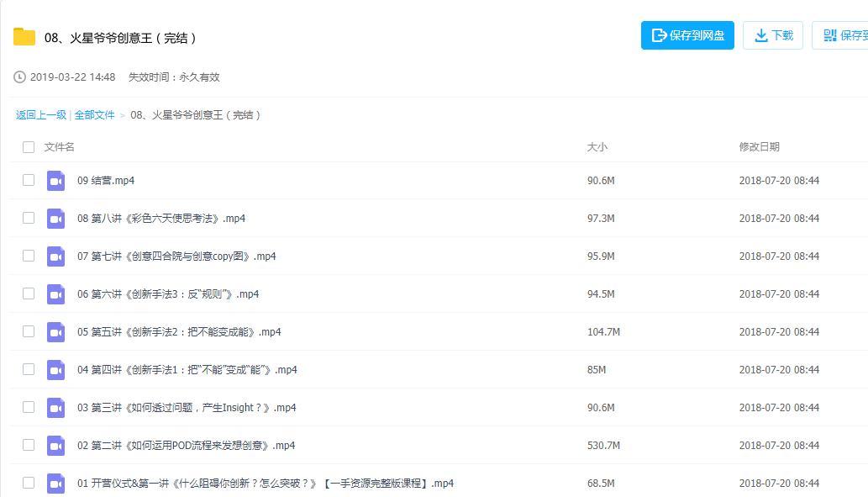Check the box for 04 第四讲 file
The image size is (868, 497).
29,369
